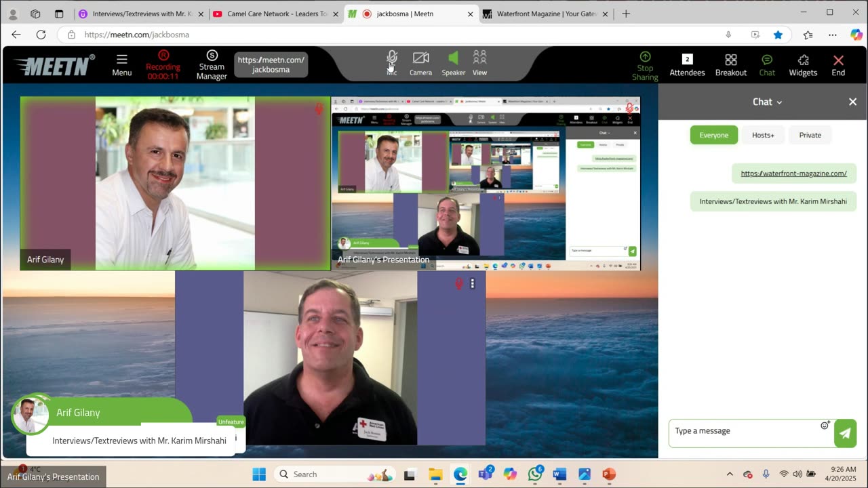This screenshot has height=488, width=868.
Task: Open Edge Settings and more menu
Action: point(833,35)
